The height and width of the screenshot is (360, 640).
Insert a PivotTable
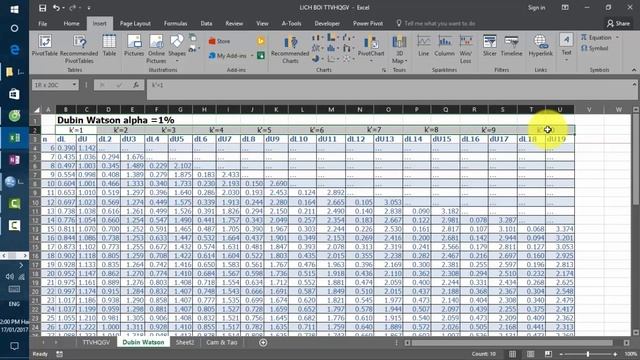[x=44, y=46]
